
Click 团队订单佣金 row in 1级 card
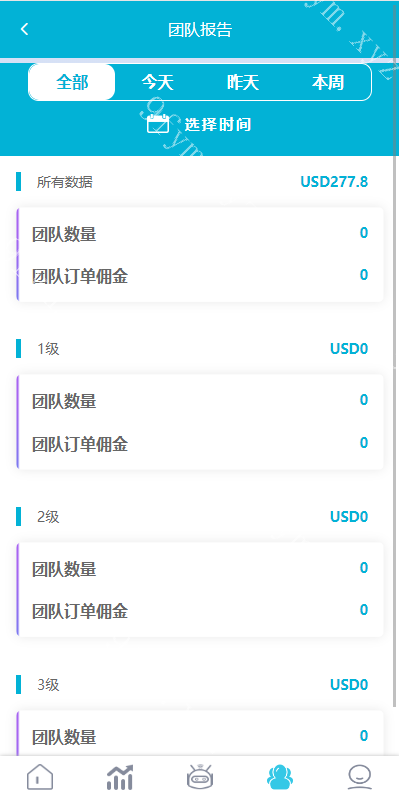(x=200, y=444)
